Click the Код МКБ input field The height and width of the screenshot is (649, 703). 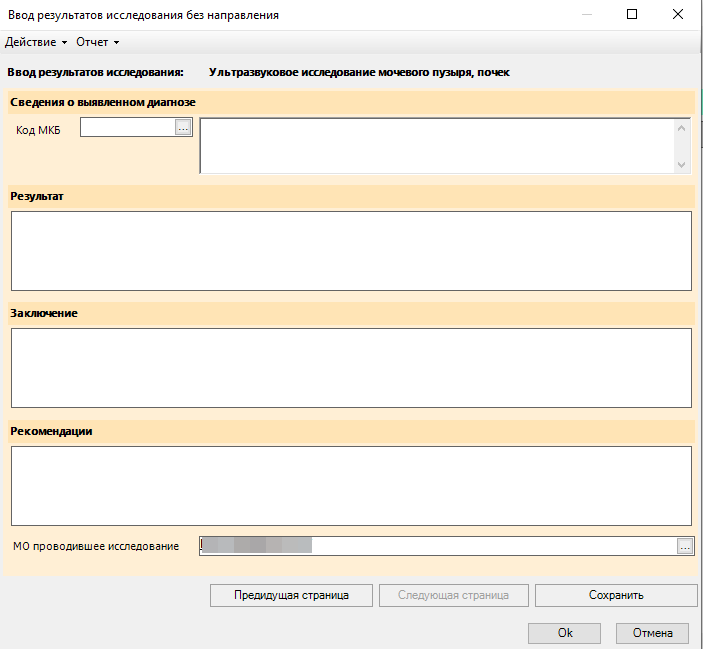[127, 127]
